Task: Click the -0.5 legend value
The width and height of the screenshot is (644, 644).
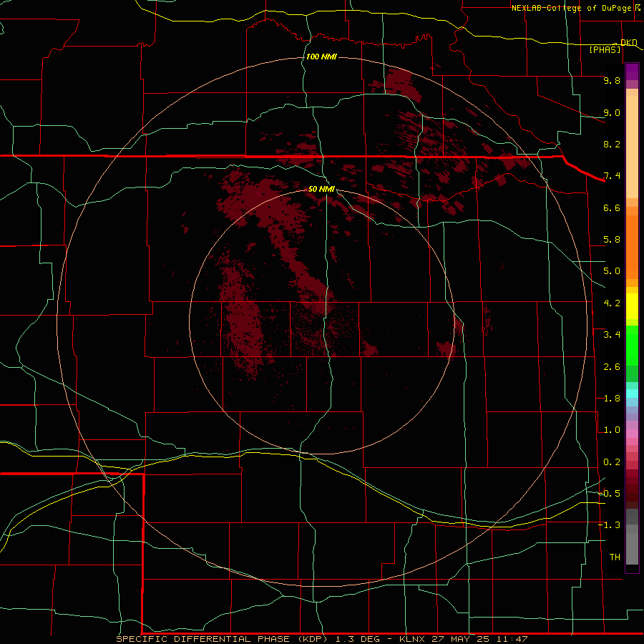Action: pos(609,494)
